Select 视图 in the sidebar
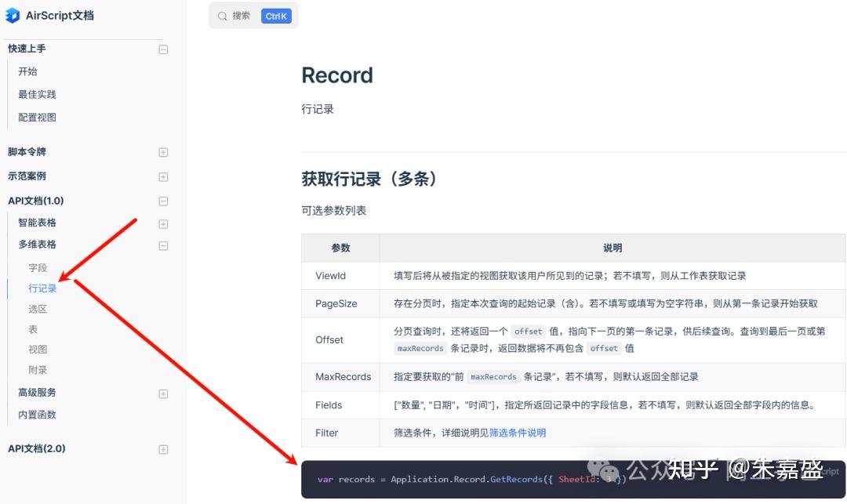Image resolution: width=847 pixels, height=504 pixels. pos(38,349)
